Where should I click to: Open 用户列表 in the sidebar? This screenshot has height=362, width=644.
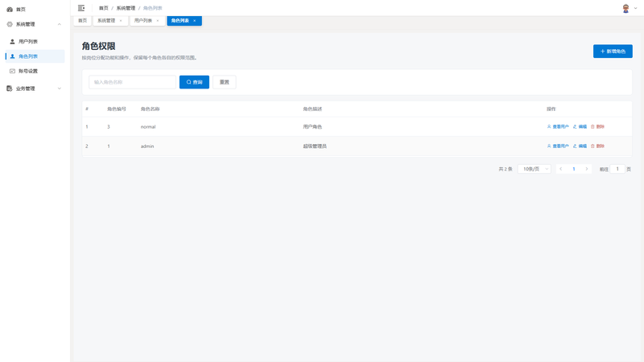(35, 42)
